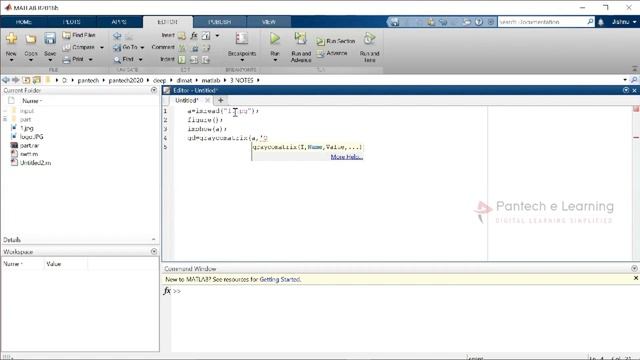
Task: Open the Compare dropdown arrow
Action: click(x=102, y=48)
